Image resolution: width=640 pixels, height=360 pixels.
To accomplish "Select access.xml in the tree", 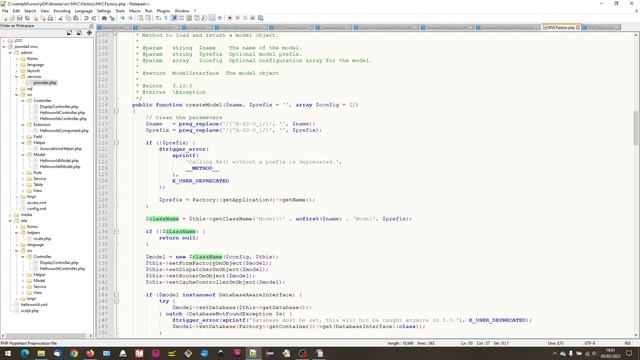I will point(37,203).
